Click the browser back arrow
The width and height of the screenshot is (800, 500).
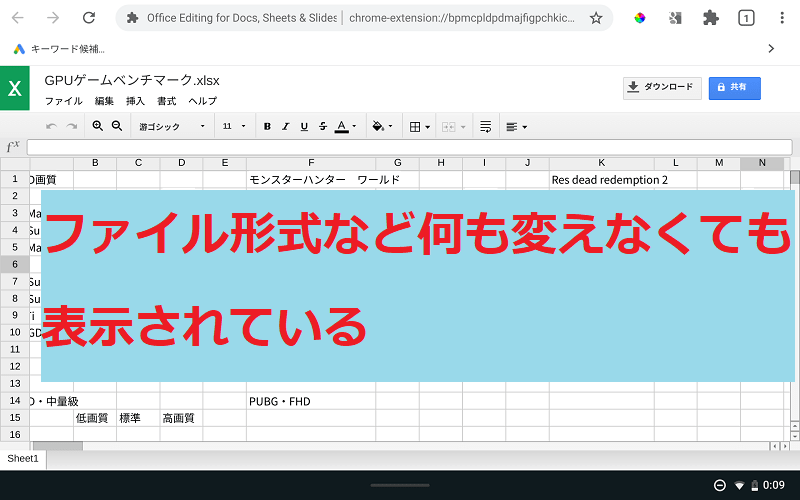coord(18,18)
